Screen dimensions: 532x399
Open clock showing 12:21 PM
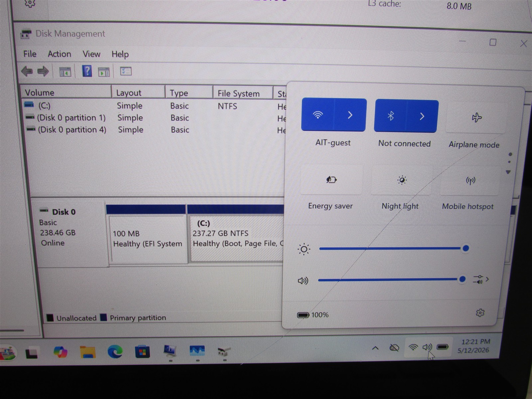pos(474,346)
